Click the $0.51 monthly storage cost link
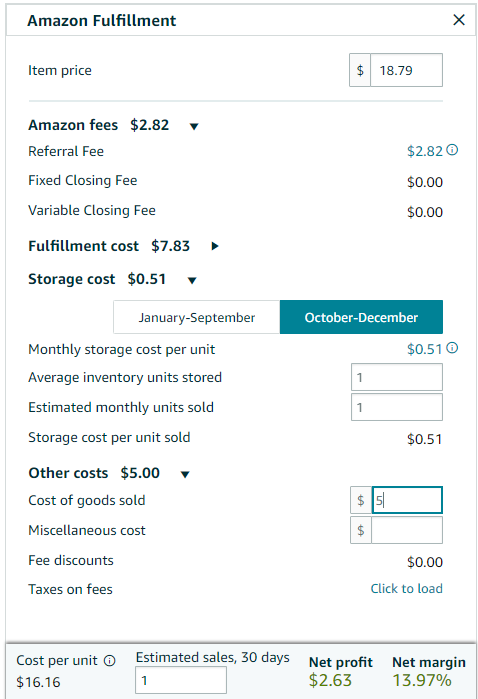The image size is (478, 699). (424, 349)
